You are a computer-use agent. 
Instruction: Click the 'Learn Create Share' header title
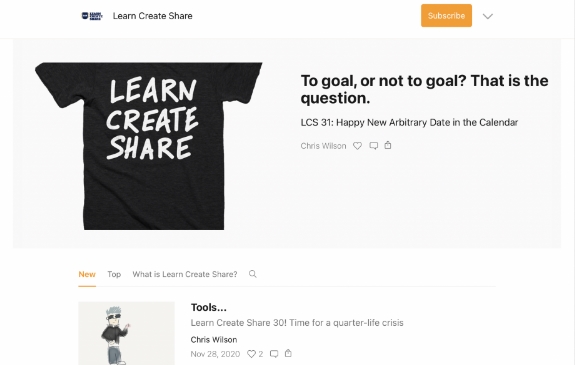coord(153,16)
